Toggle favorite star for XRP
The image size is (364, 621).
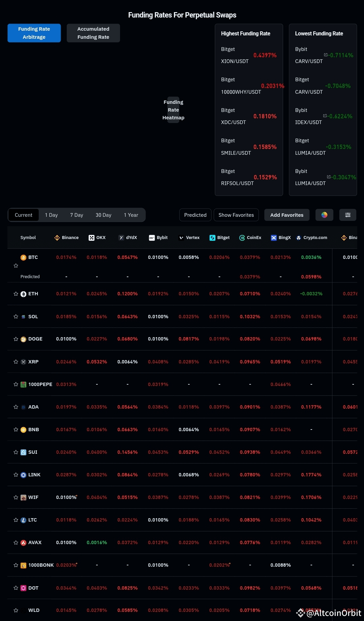point(16,362)
